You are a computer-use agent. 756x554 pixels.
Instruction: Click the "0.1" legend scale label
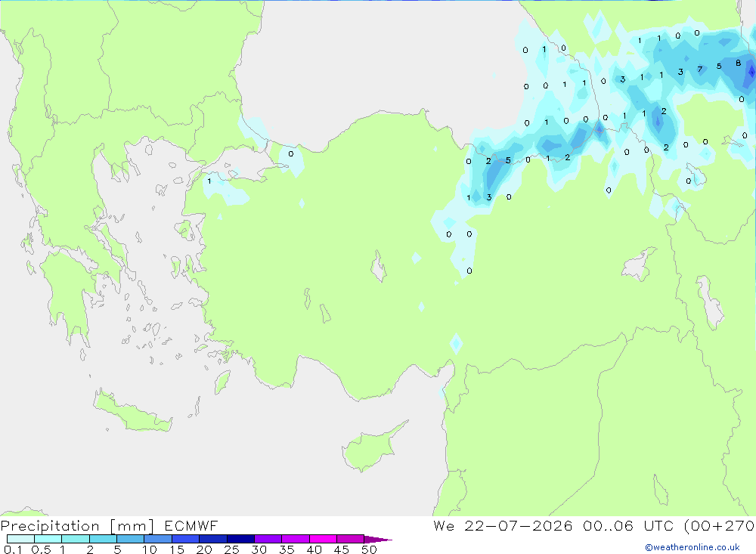(13, 549)
